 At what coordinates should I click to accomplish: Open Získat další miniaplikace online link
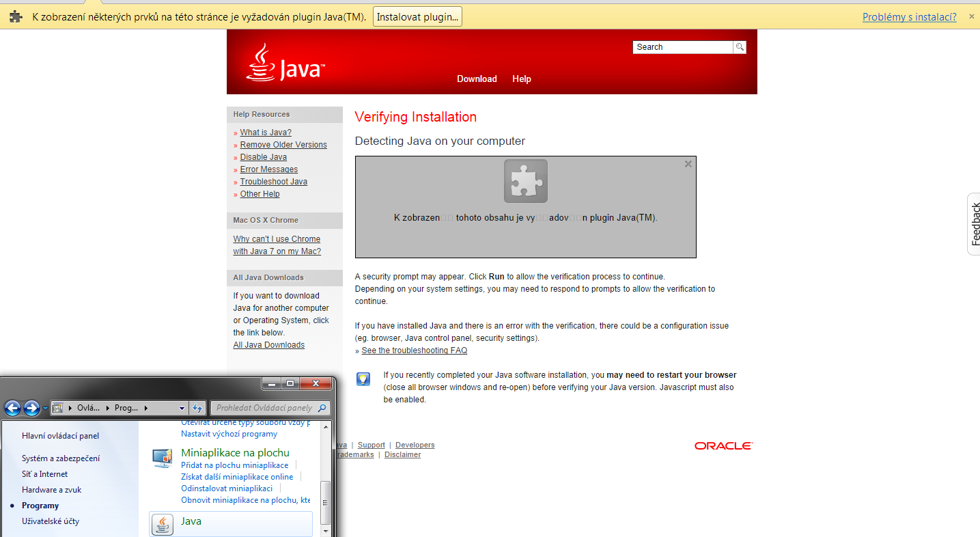coord(237,477)
